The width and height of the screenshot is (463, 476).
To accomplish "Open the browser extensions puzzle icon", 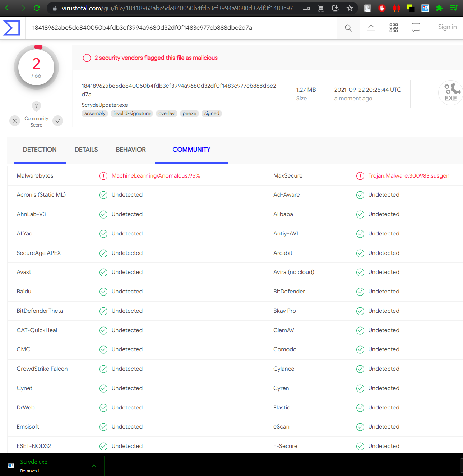I will [439, 8].
